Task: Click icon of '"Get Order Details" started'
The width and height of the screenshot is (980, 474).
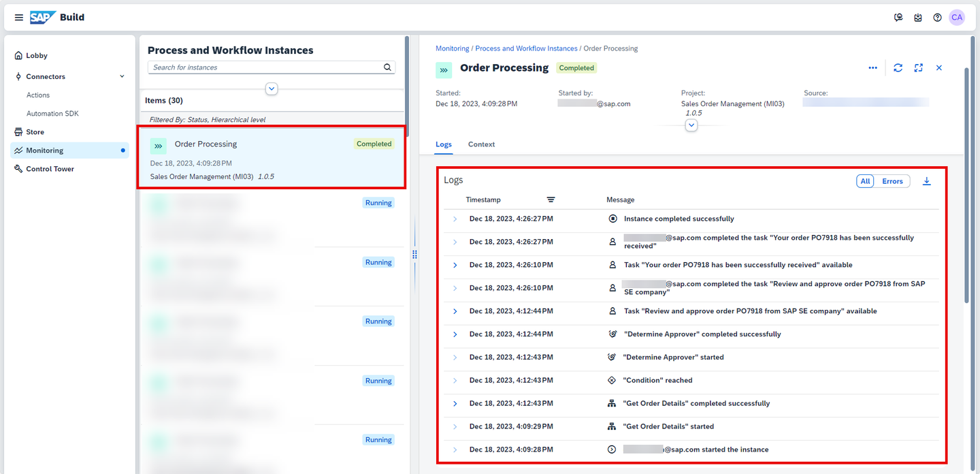Action: (611, 426)
